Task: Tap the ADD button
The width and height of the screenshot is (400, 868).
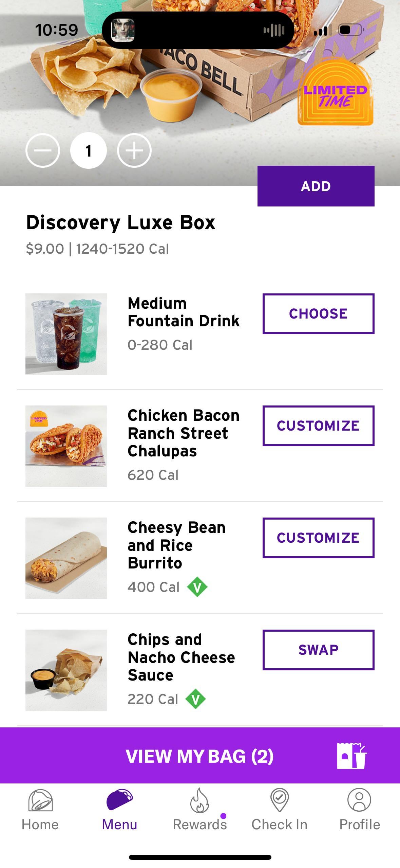Action: coord(316,186)
